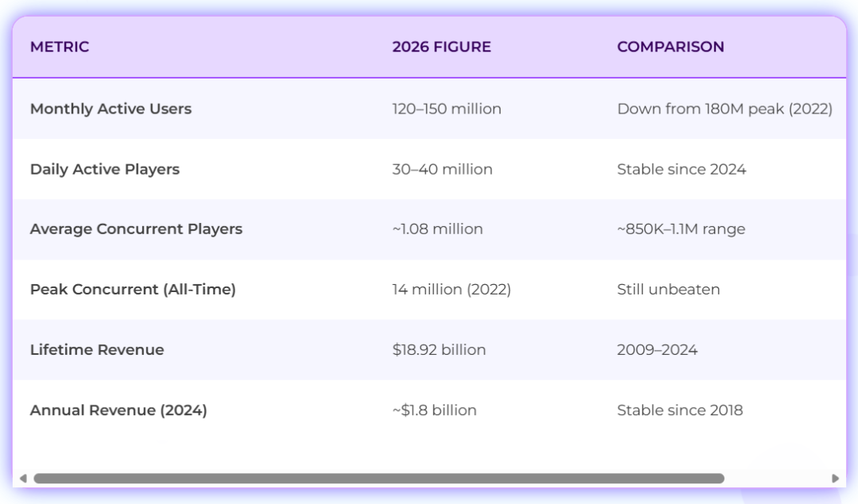858x504 pixels.
Task: Click the $18.92 billion cell
Action: click(x=439, y=350)
